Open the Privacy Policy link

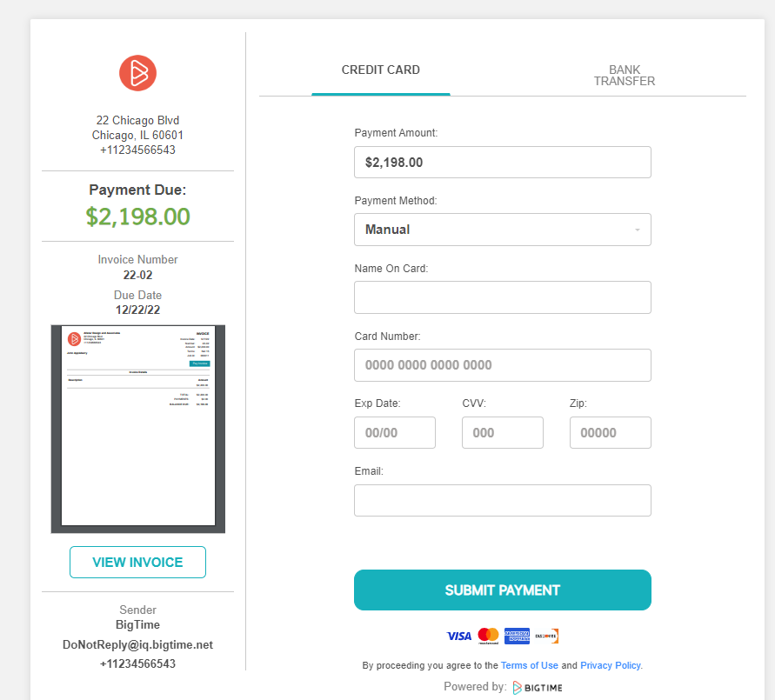tap(611, 665)
